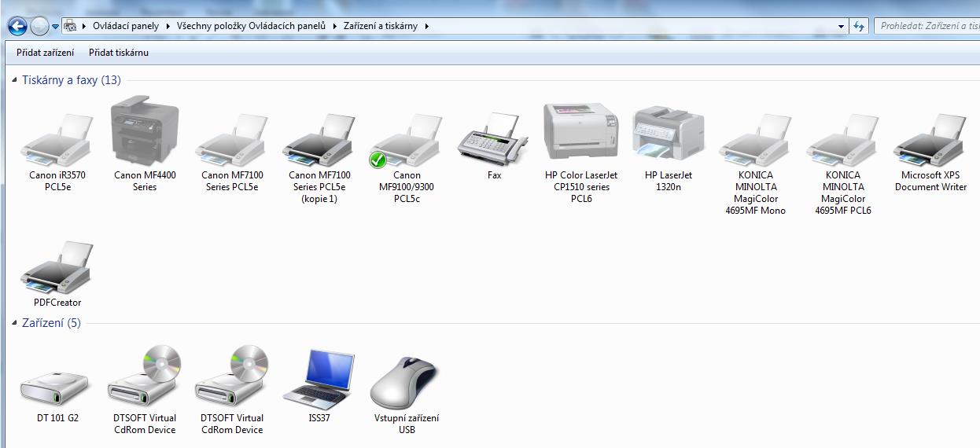Select the HP LaserJet 1320n printer icon
The width and height of the screenshot is (980, 448).
pos(668,135)
